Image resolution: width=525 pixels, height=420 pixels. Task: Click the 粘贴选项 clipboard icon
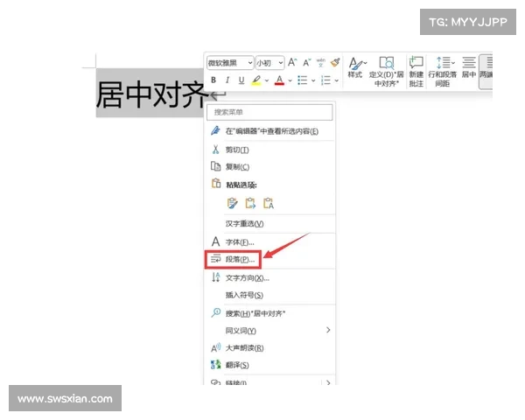tap(216, 184)
